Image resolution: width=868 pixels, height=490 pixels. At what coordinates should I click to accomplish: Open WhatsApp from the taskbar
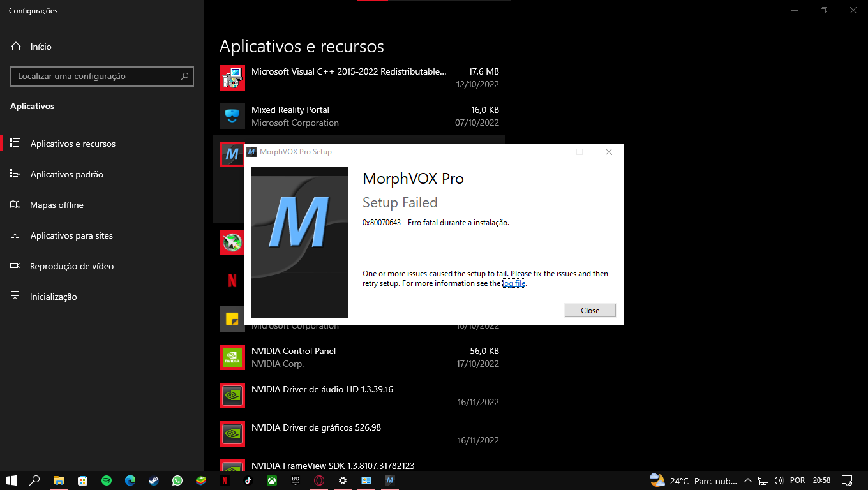pos(177,480)
